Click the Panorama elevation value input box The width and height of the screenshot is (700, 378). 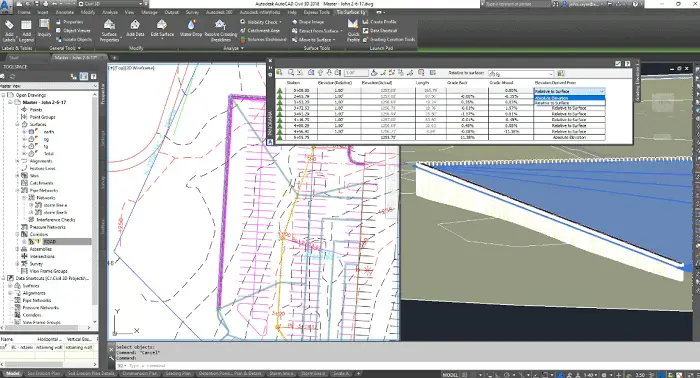(356, 72)
